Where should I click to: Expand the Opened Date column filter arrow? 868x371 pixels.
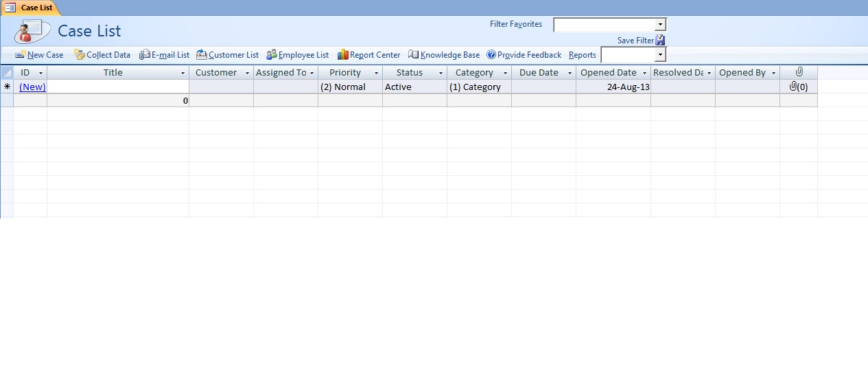click(644, 73)
